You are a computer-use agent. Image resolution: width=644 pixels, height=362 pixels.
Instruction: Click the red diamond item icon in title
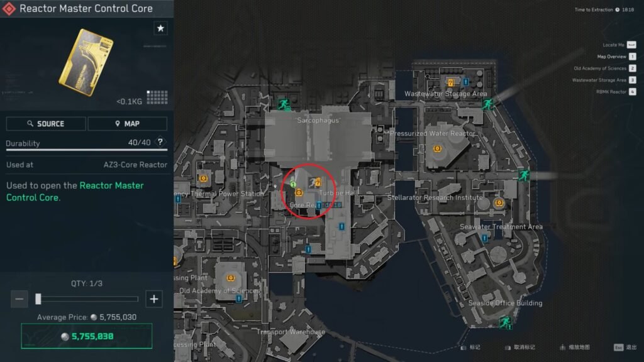click(x=9, y=9)
